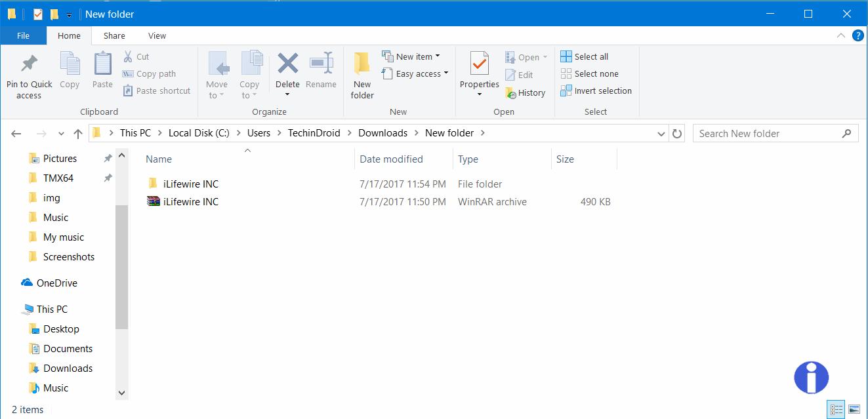868x419 pixels.
Task: Expand the address bar history dropdown
Action: (x=661, y=133)
